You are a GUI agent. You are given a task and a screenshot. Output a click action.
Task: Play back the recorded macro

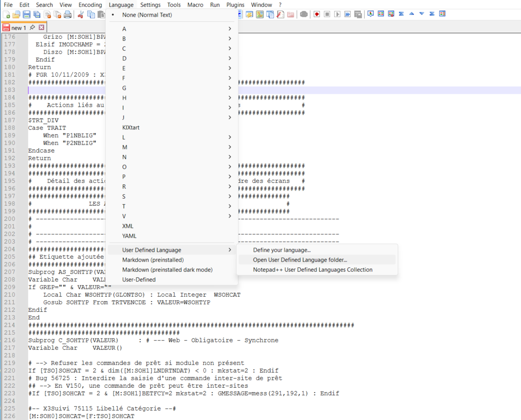338,14
